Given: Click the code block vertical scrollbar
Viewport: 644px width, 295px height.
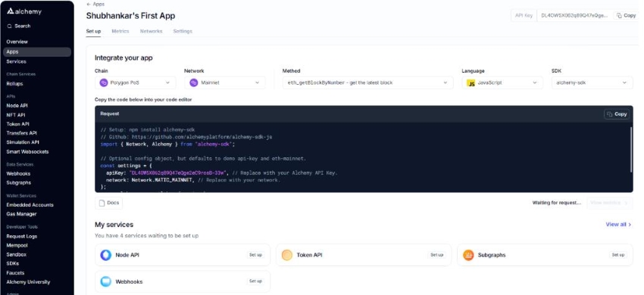Looking at the screenshot, I should pyautogui.click(x=631, y=149).
